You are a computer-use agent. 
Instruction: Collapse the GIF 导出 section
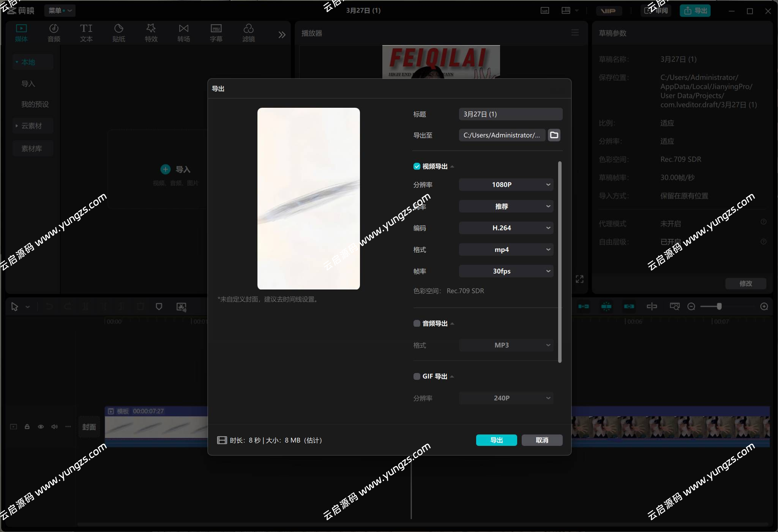pyautogui.click(x=452, y=376)
